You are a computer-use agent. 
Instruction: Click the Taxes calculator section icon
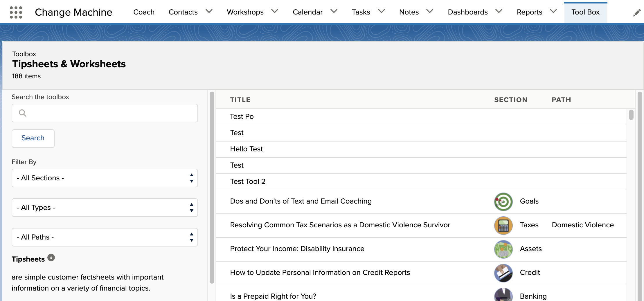pos(503,225)
